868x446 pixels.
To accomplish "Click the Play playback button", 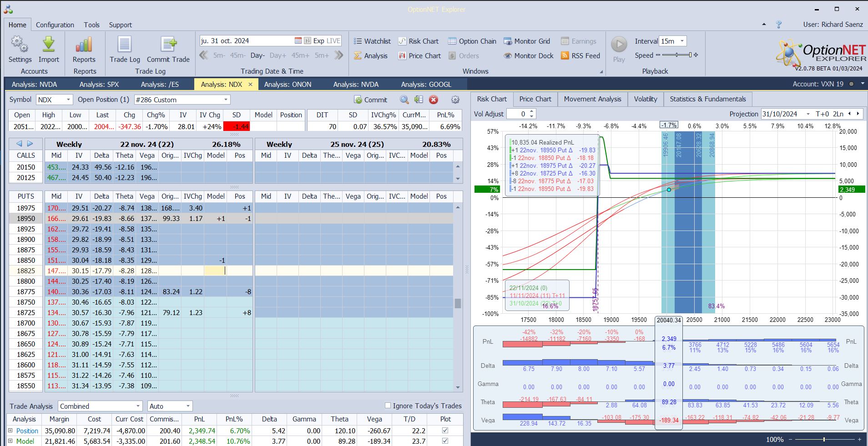I will click(619, 50).
